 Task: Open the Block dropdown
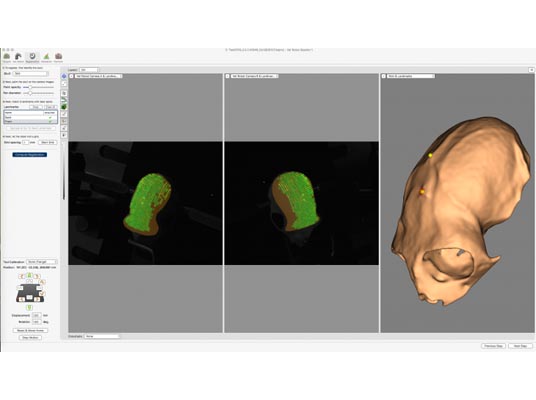click(x=30, y=74)
